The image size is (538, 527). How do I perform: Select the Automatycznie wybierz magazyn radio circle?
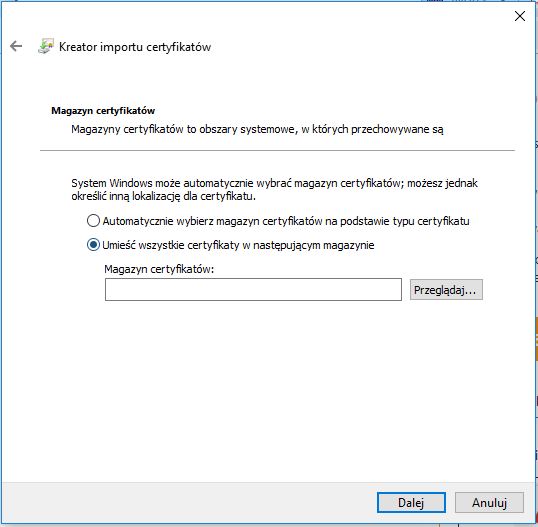coord(93,221)
